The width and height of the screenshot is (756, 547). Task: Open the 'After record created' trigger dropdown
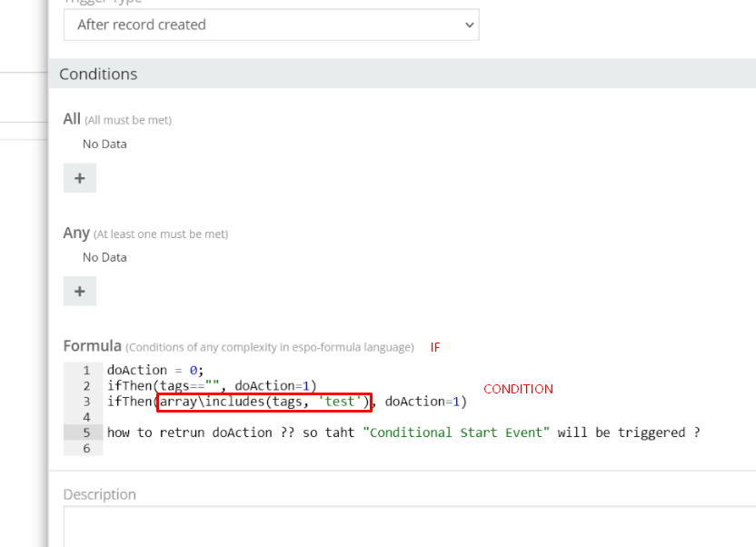270,25
